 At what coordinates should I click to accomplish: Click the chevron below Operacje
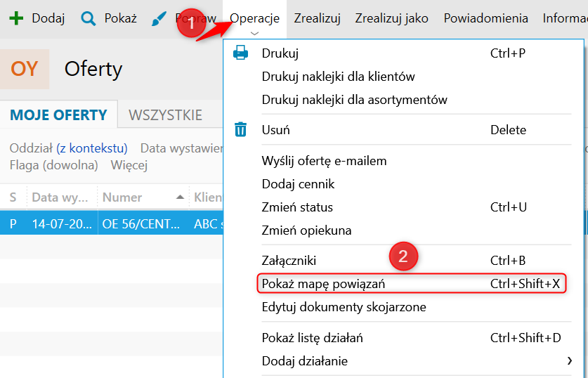click(x=254, y=33)
